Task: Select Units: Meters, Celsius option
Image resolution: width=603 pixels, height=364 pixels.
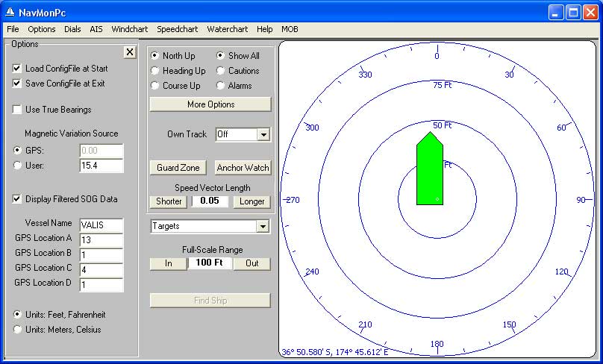Action: point(17,330)
